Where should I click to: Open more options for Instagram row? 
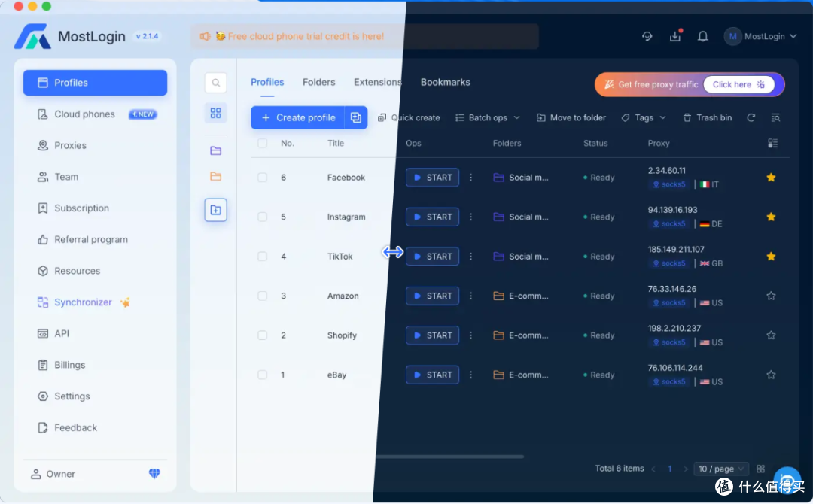coord(470,217)
